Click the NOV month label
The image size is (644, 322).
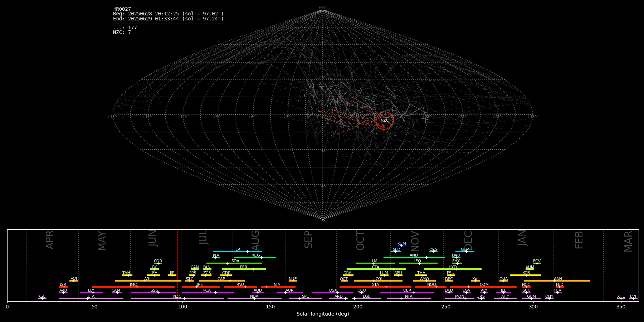click(x=415, y=241)
